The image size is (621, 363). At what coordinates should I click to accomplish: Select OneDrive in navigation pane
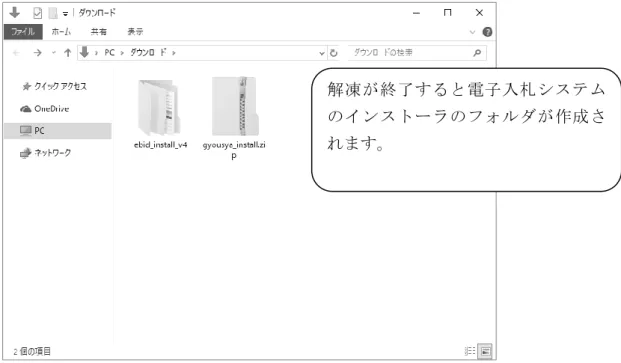pos(51,109)
